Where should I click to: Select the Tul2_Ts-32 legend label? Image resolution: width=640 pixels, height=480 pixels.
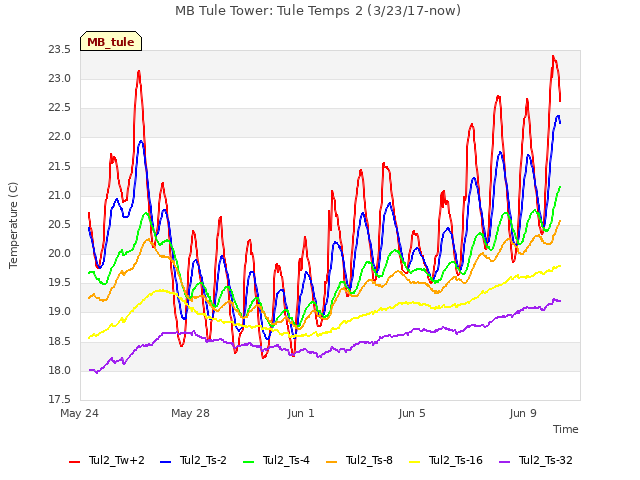(546, 460)
